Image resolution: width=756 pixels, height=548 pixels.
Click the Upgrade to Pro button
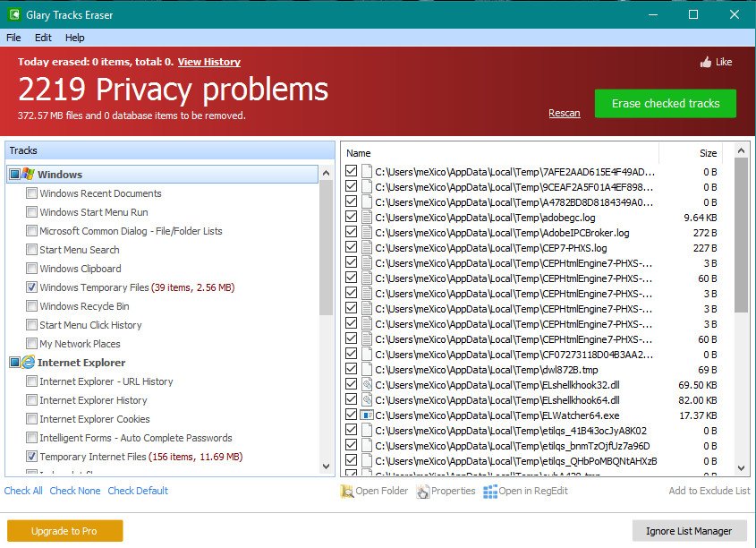(x=64, y=531)
